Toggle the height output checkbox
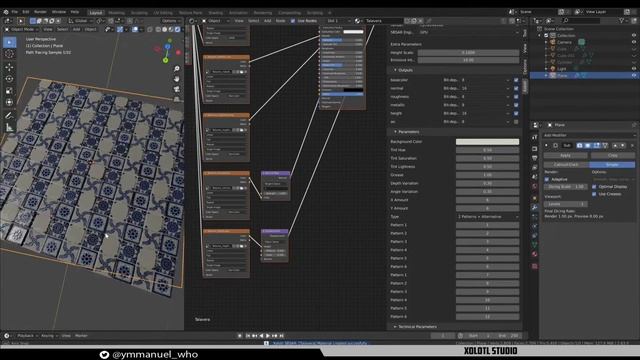Screen dimensions: 640x360 tap(516, 113)
